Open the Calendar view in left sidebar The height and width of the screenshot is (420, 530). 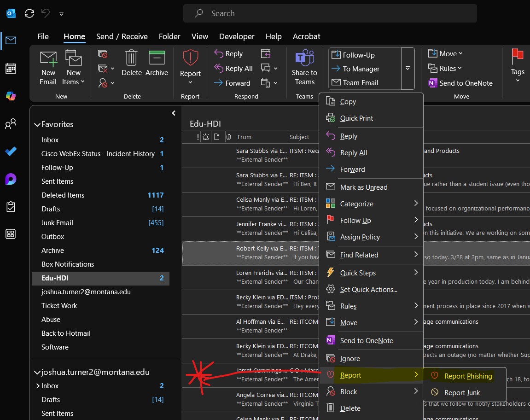pos(11,68)
